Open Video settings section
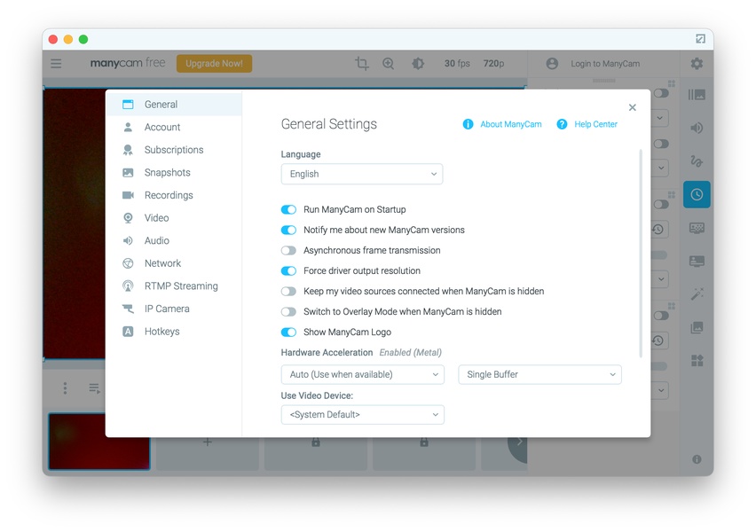 174,218
